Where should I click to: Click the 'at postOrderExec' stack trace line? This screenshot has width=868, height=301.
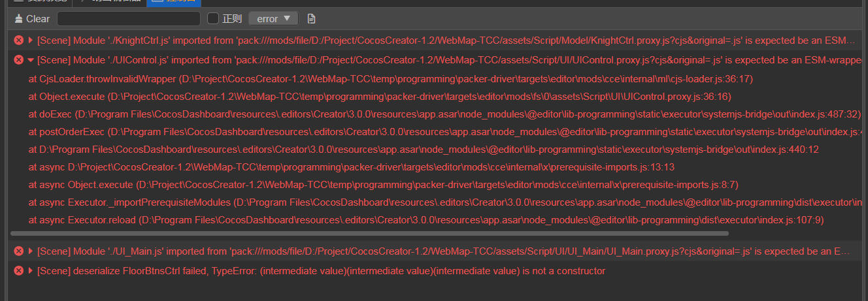click(446, 132)
